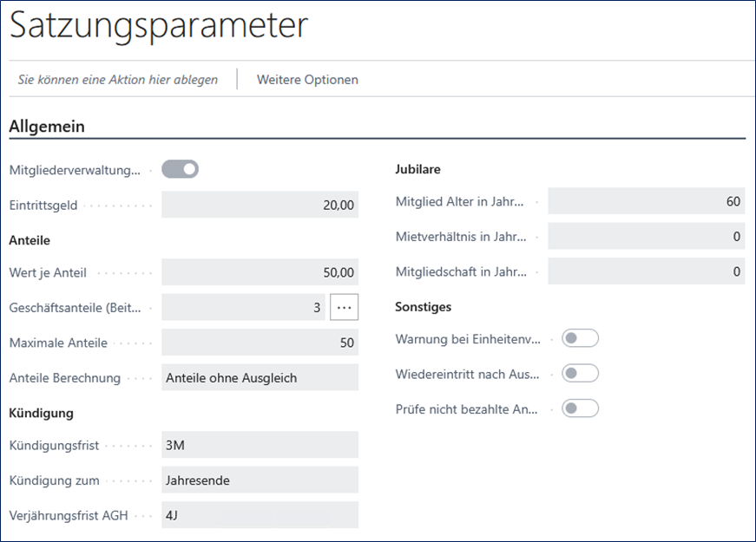Toggle Prüfe nicht bezahlte An... switch
The height and width of the screenshot is (542, 756).
click(x=580, y=408)
